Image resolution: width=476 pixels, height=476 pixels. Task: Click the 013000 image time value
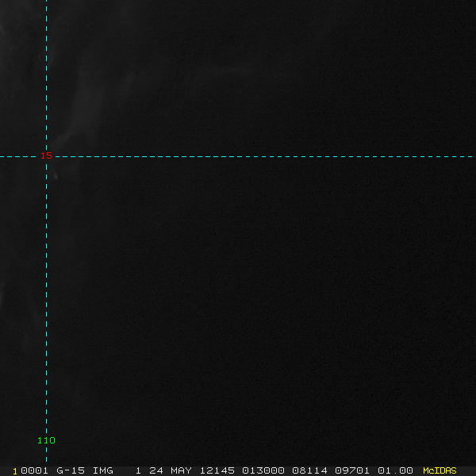tap(263, 470)
